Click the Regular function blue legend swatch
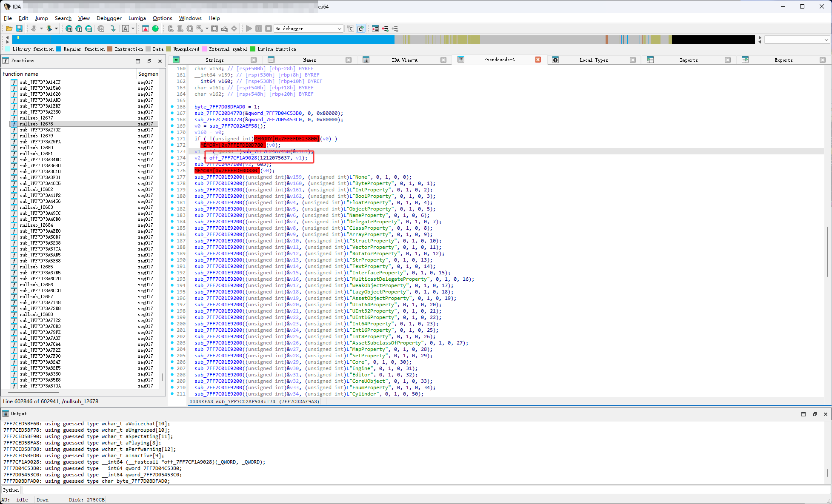 coord(59,49)
